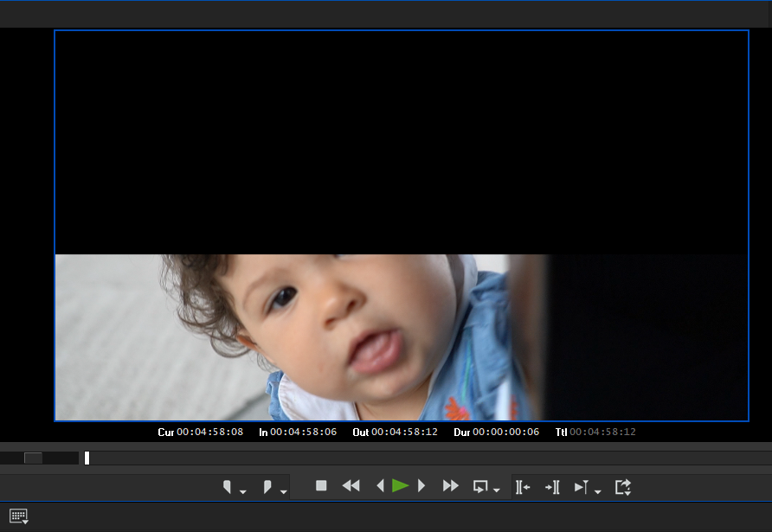This screenshot has width=772, height=532.
Task: Jump to the Out point
Action: [x=551, y=486]
